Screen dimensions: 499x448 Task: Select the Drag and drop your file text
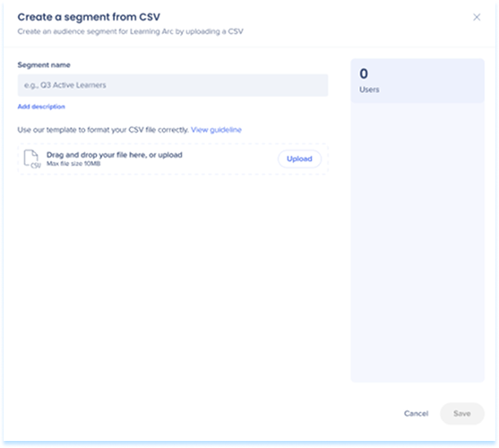tap(115, 155)
